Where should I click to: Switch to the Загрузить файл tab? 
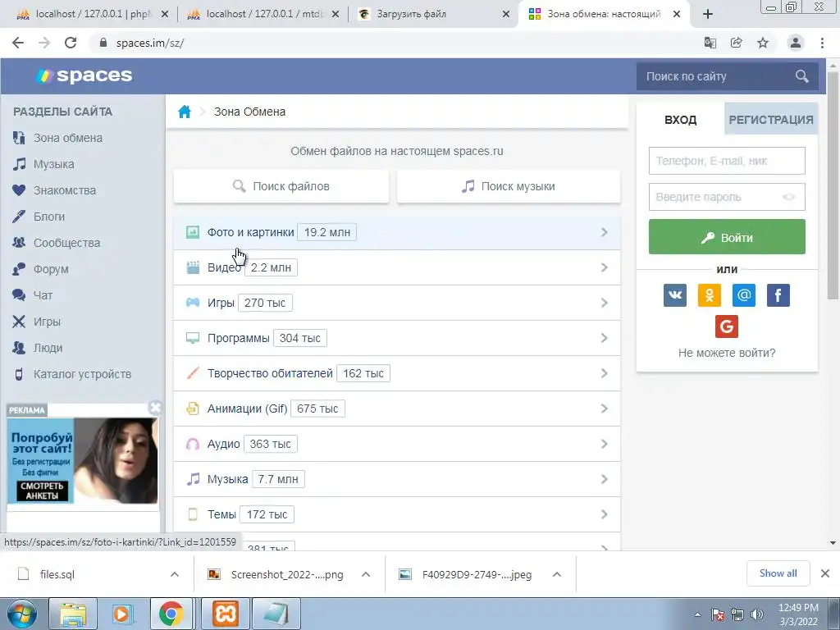point(434,15)
